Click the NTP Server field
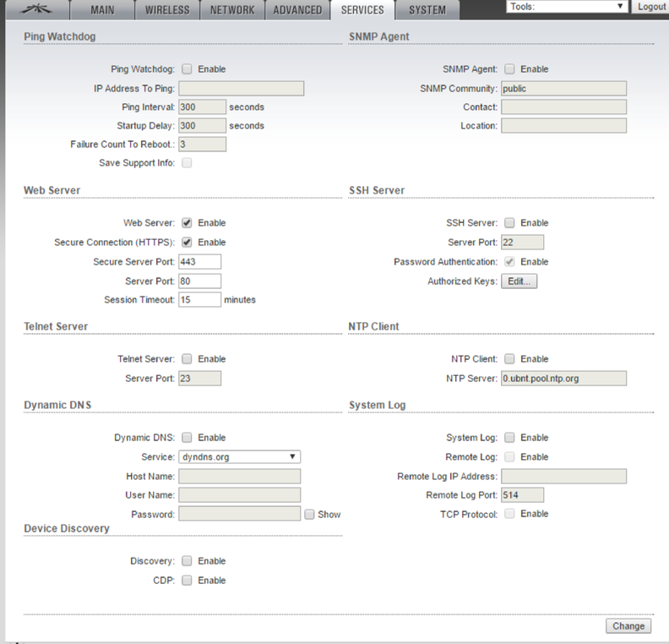 563,378
